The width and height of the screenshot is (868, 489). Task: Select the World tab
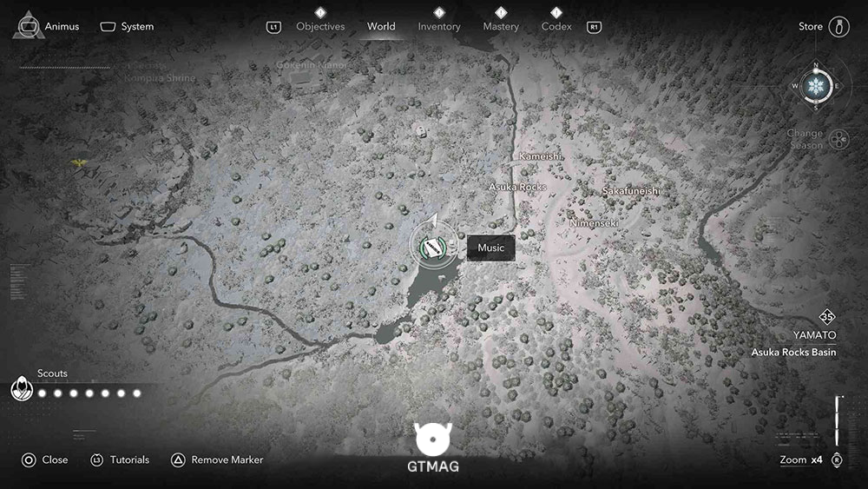click(381, 26)
